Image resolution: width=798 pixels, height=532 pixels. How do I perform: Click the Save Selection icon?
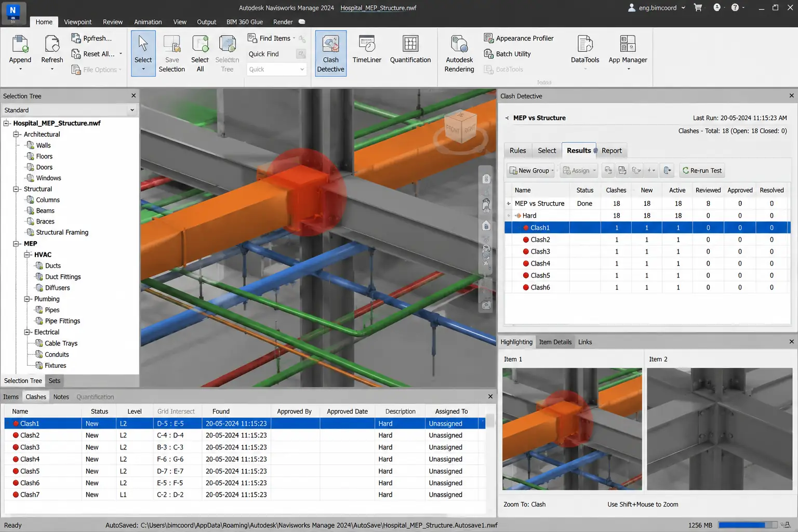[172, 44]
